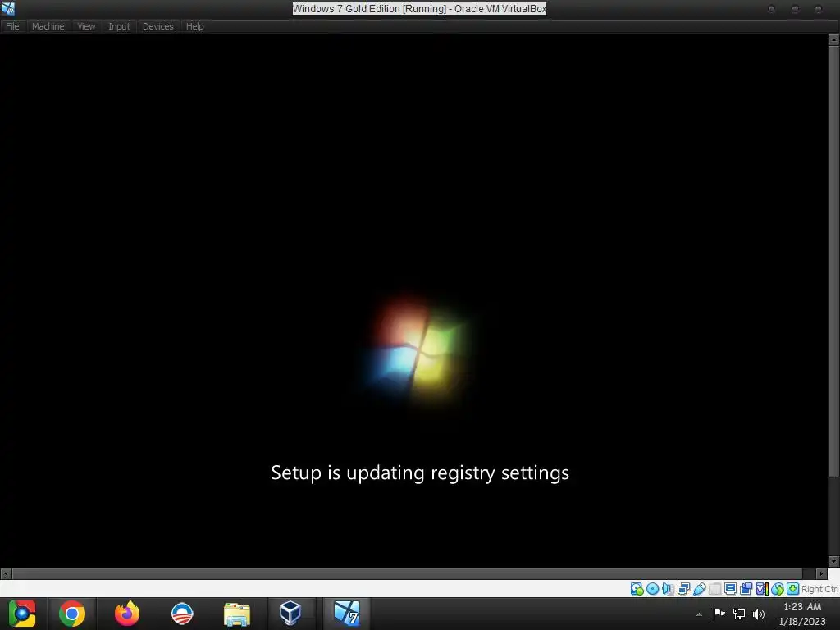Open the View menu
This screenshot has width=840, height=630.
pyautogui.click(x=86, y=26)
